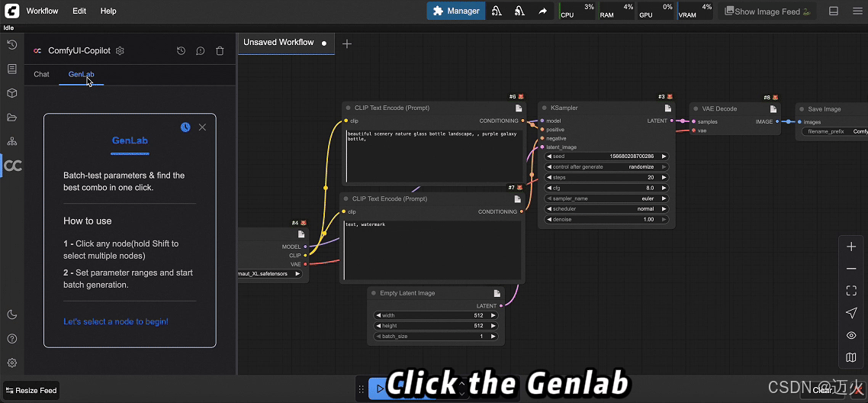Open the ComfyUI logo menu
The image size is (868, 403).
tap(11, 11)
